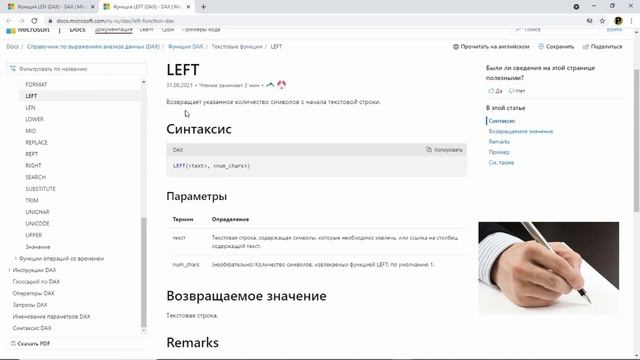Open Справочник по выражениям анализа данных breadcrumb
The image size is (640, 360).
click(x=93, y=47)
